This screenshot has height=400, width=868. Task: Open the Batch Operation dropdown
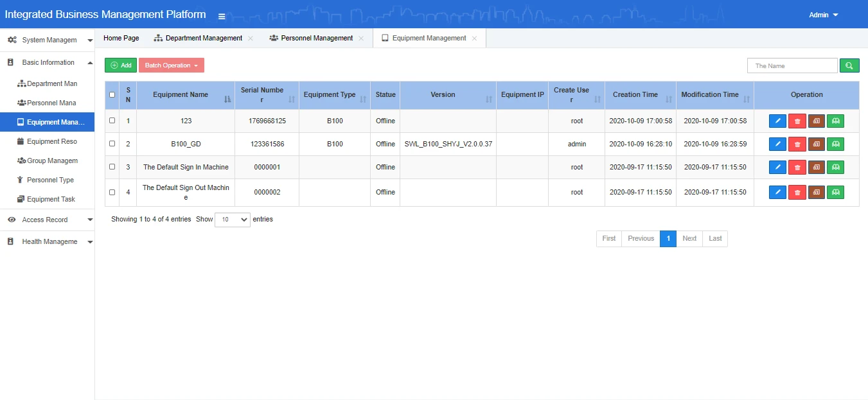pos(171,65)
